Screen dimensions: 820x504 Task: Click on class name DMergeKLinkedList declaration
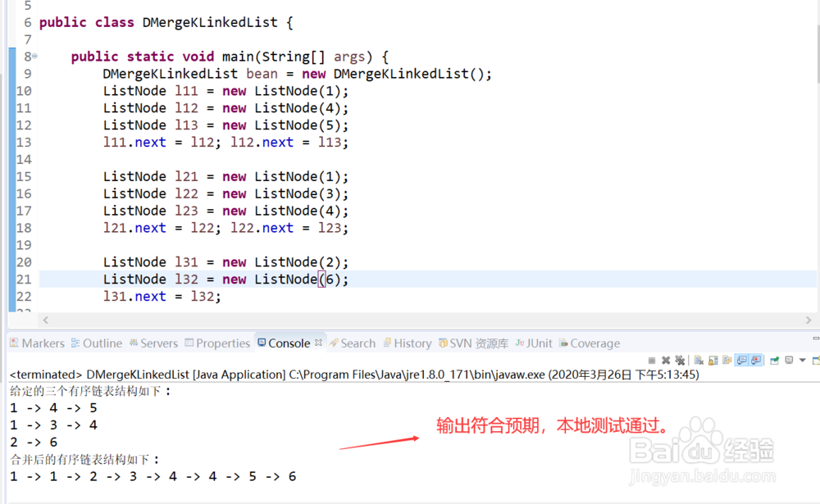click(210, 22)
